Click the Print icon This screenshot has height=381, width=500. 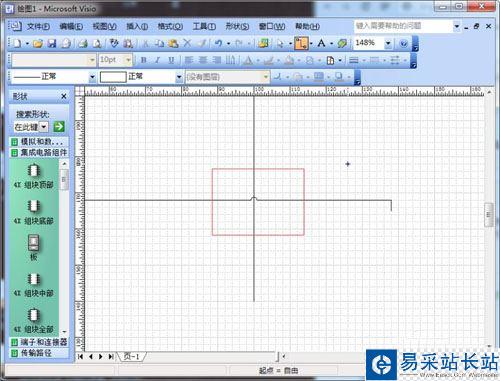[x=83, y=43]
